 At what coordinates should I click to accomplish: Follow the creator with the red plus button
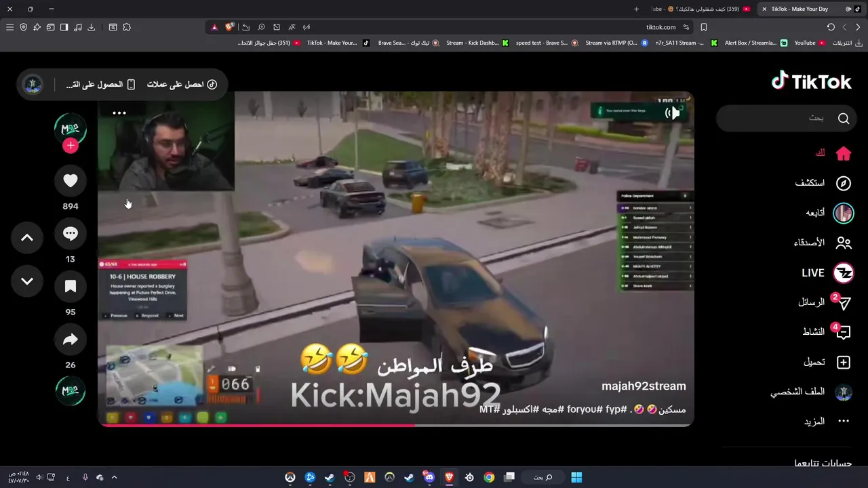pos(71,146)
